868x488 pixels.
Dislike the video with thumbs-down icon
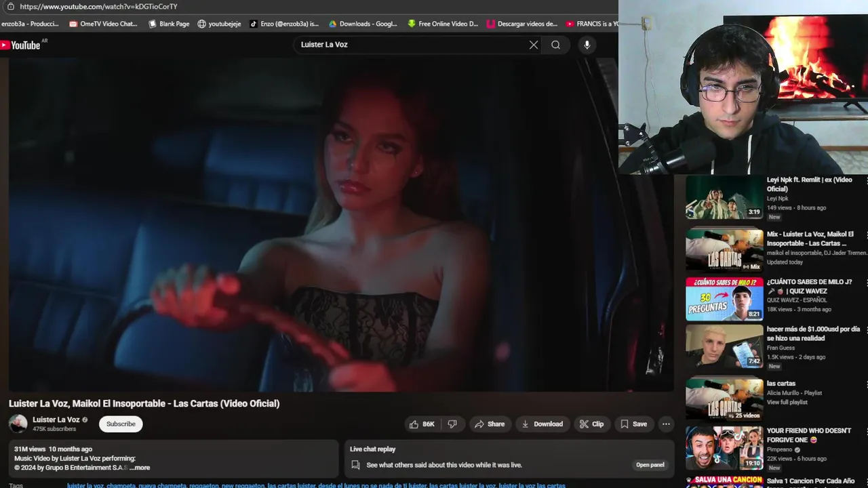pyautogui.click(x=452, y=424)
